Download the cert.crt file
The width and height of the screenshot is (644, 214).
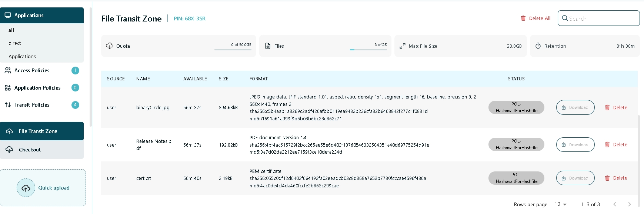(x=575, y=178)
